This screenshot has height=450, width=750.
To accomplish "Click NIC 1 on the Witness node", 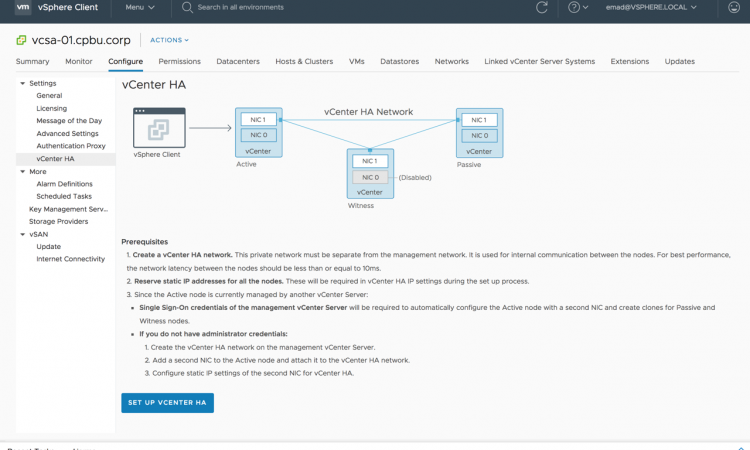I will 370,161.
